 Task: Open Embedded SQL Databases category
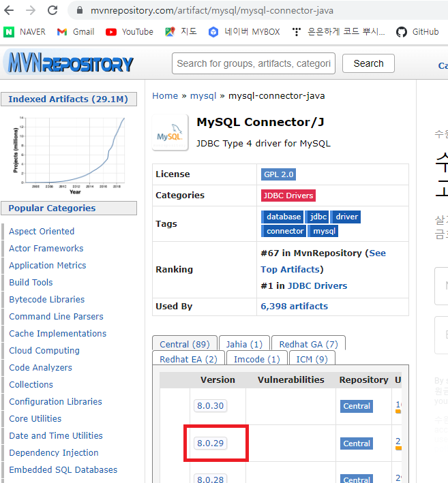(x=63, y=470)
